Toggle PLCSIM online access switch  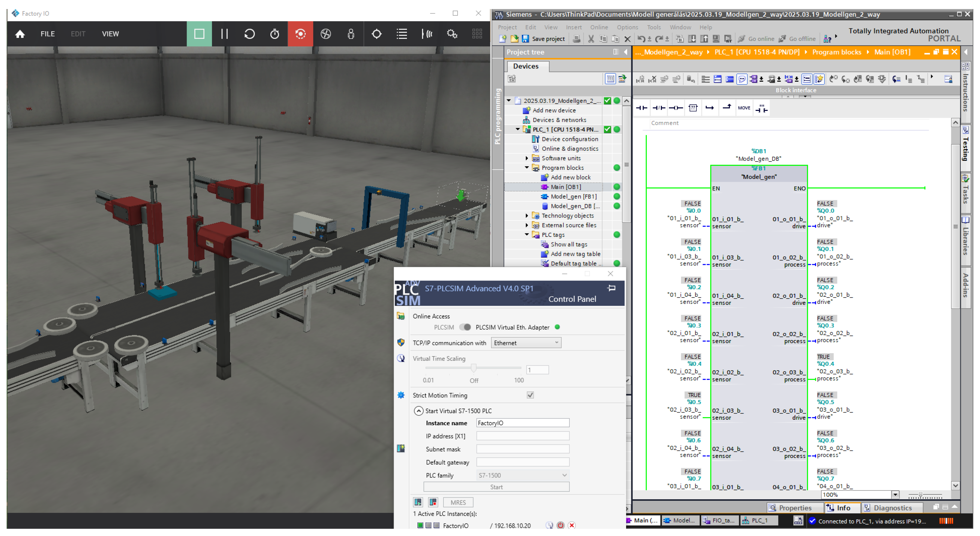tap(465, 327)
